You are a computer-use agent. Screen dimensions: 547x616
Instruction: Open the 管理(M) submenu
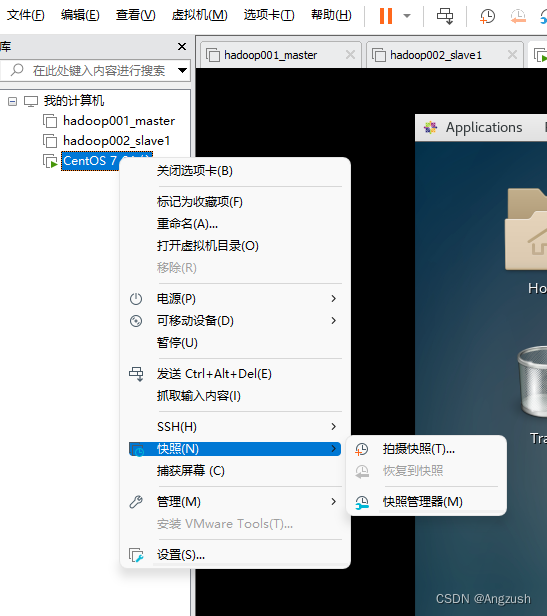click(x=235, y=502)
